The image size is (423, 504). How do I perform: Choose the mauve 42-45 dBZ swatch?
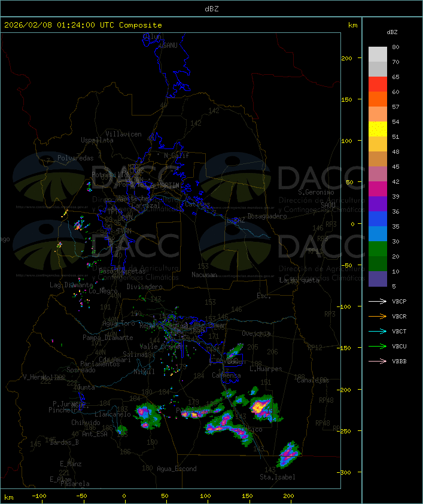(378, 174)
